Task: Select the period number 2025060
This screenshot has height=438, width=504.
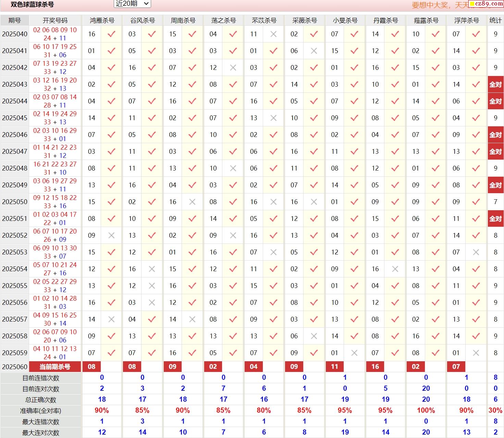Action: click(15, 367)
